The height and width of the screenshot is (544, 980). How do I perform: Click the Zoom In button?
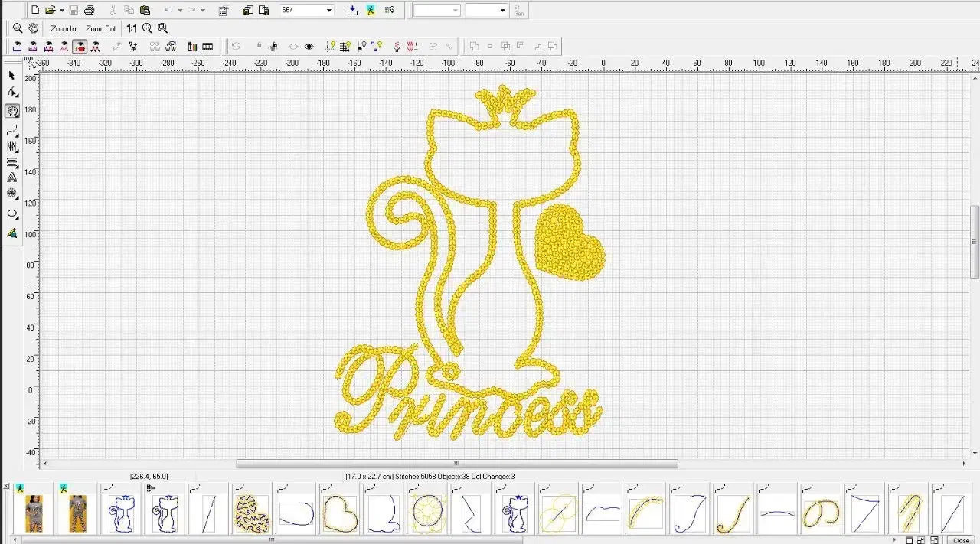(x=64, y=29)
